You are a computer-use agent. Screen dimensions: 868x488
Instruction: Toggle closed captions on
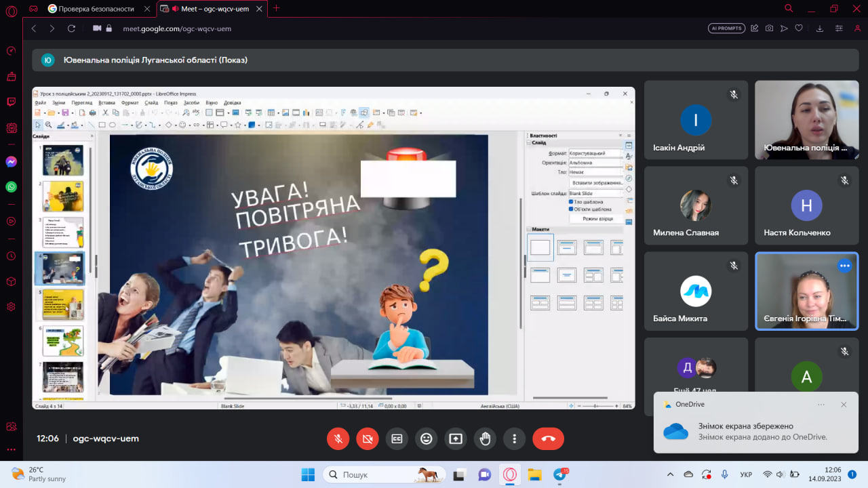click(397, 439)
